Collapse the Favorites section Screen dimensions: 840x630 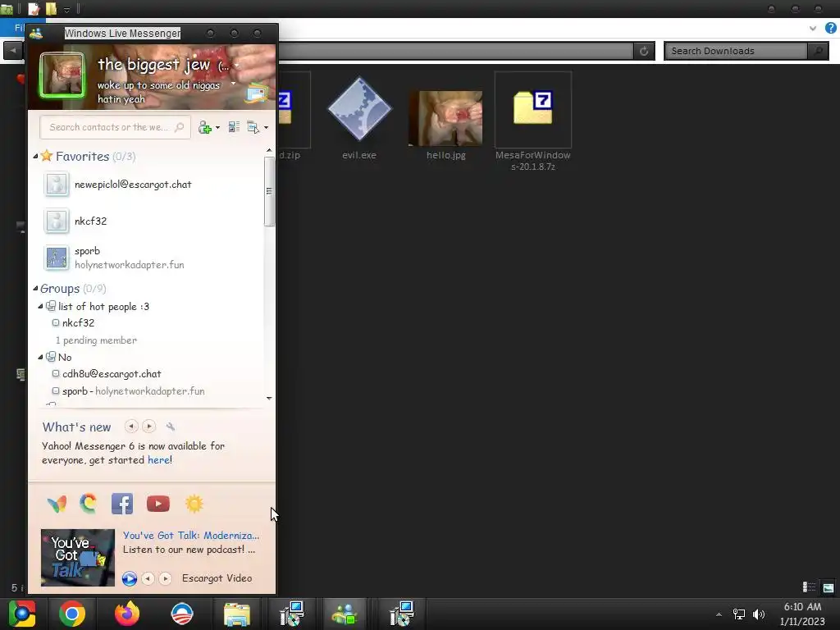pyautogui.click(x=35, y=157)
